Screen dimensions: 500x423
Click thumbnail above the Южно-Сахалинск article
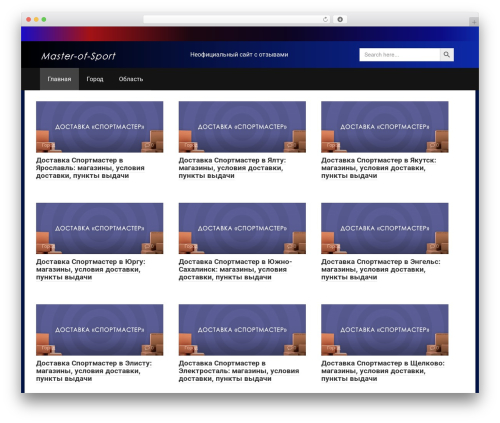[242, 228]
